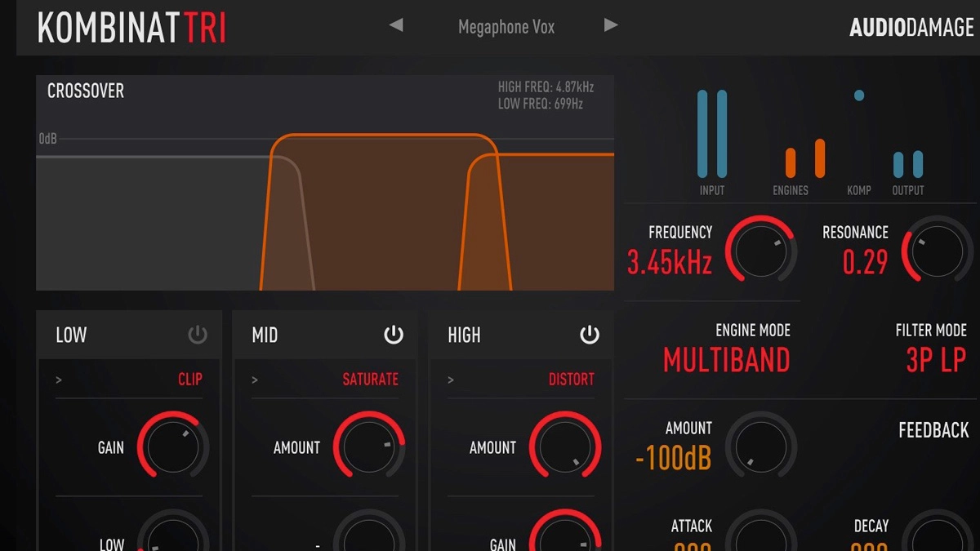Go to the previous preset with left arrow

pos(396,26)
